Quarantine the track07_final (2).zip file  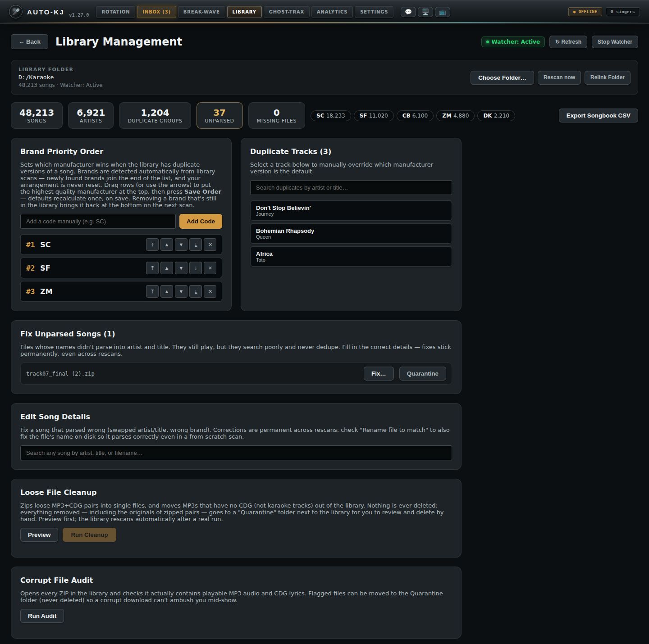tap(423, 373)
